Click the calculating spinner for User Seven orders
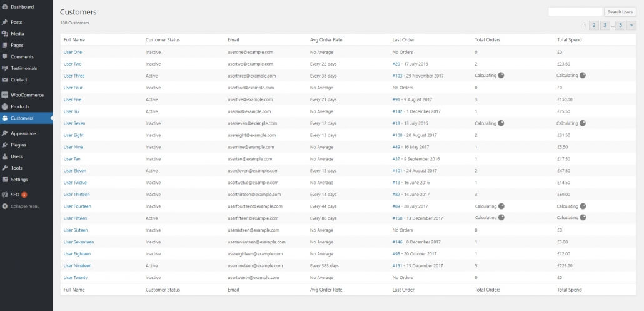 (x=501, y=123)
